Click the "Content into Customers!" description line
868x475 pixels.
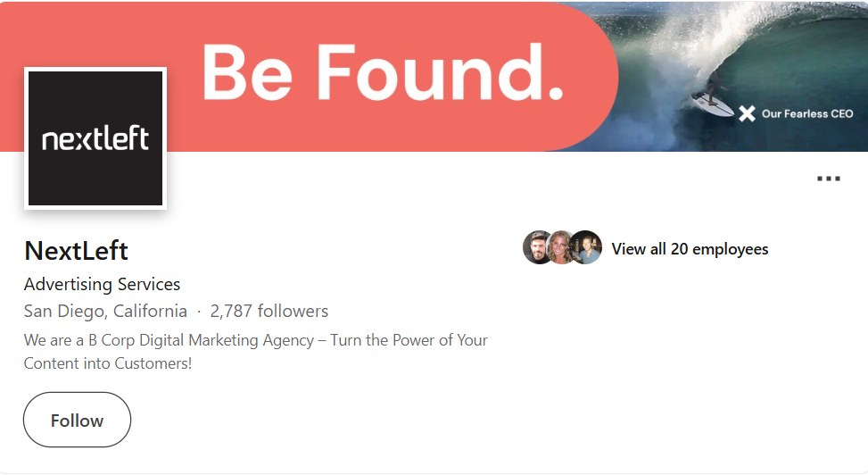click(x=108, y=363)
